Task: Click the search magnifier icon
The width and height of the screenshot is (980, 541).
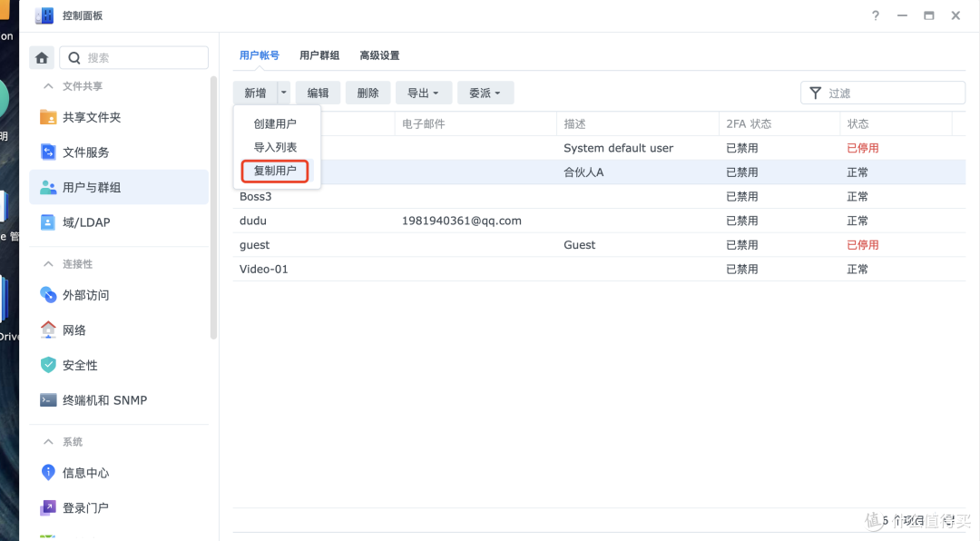Action: tap(74, 58)
